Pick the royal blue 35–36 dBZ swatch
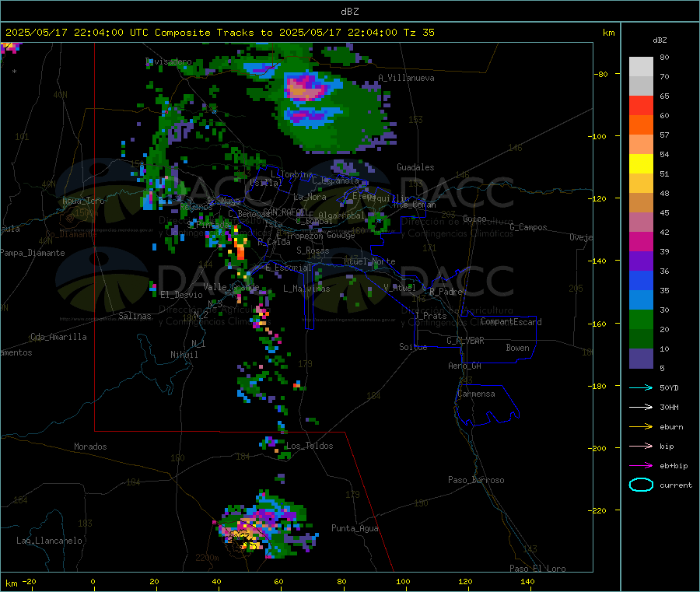 641,281
